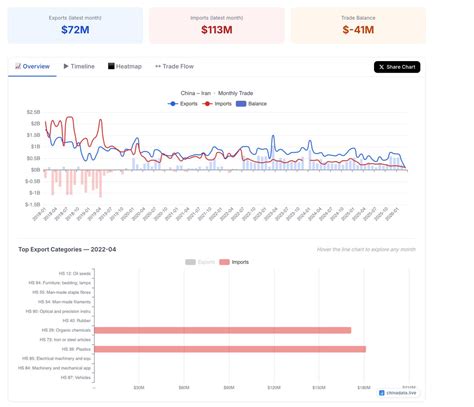Click the HS 29 Organic chemicals bar
The width and height of the screenshot is (474, 407).
pyautogui.click(x=223, y=330)
